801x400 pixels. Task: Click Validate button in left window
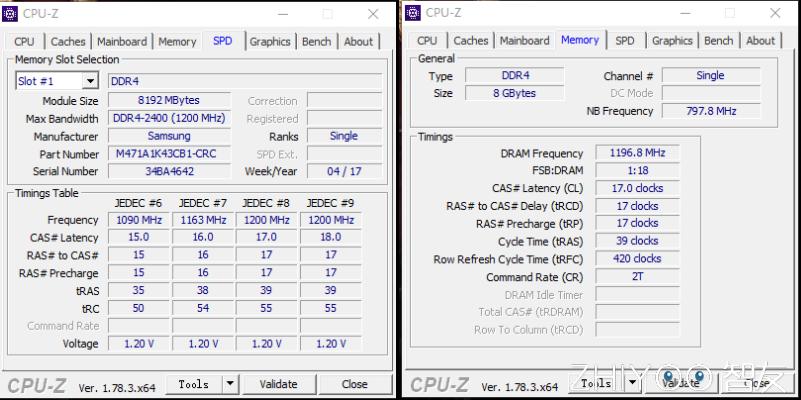[278, 384]
